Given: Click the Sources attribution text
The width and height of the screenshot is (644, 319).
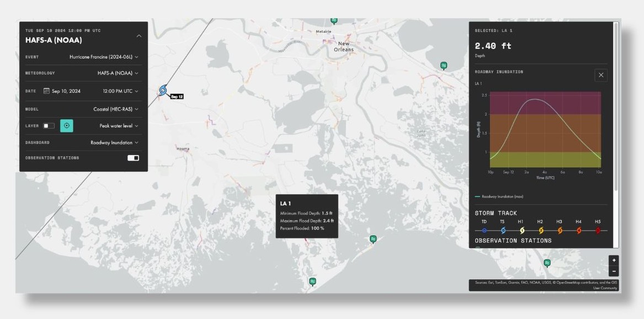Looking at the screenshot, I should [x=546, y=285].
